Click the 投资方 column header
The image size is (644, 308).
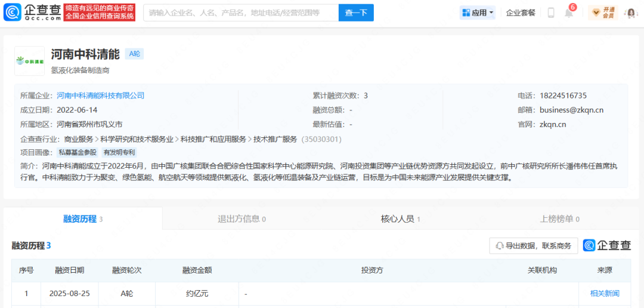tap(372, 270)
